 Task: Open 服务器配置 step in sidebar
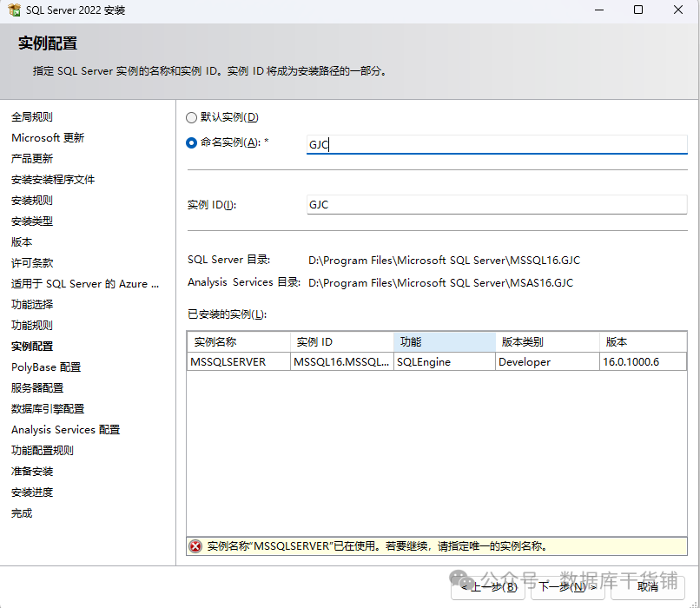coord(37,388)
